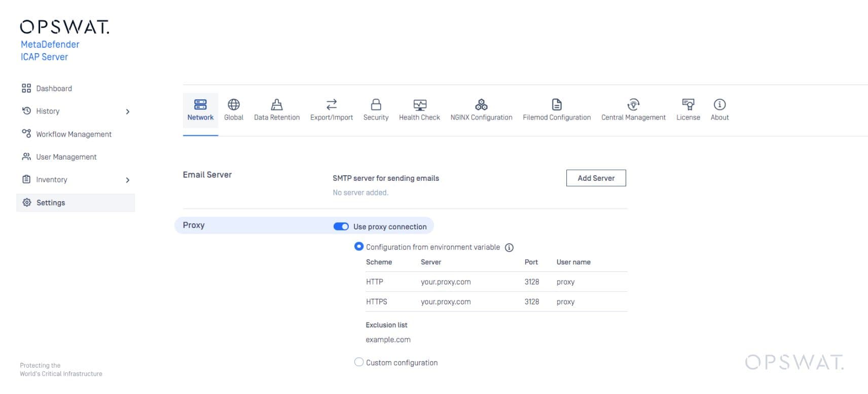Open the Workflow Management menu label
The image size is (868, 394).
click(x=74, y=134)
